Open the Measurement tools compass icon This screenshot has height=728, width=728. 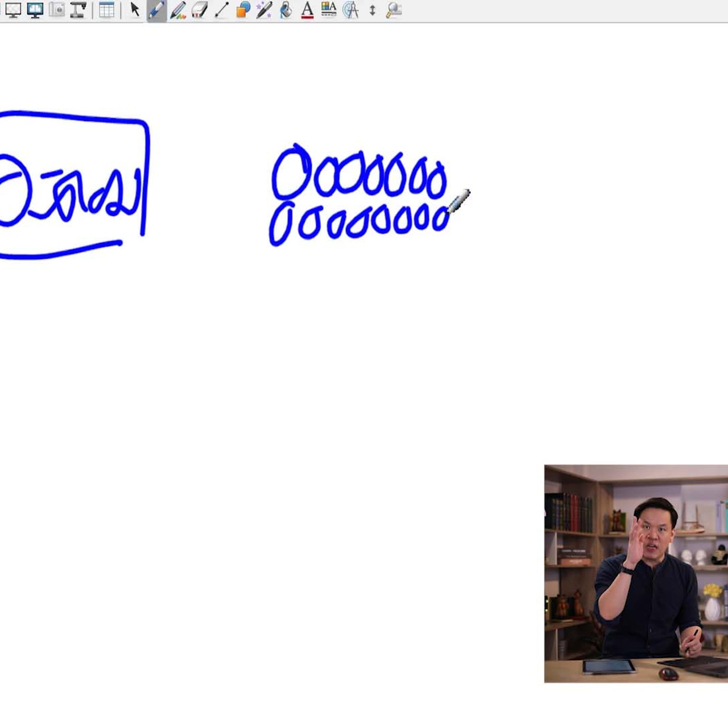[351, 10]
